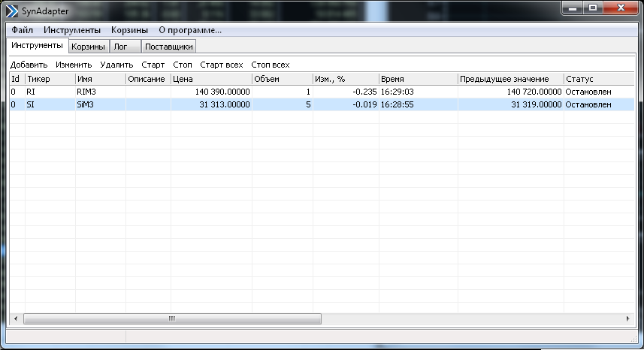
Task: Click the time 16:29:03 cell
Action: click(418, 92)
